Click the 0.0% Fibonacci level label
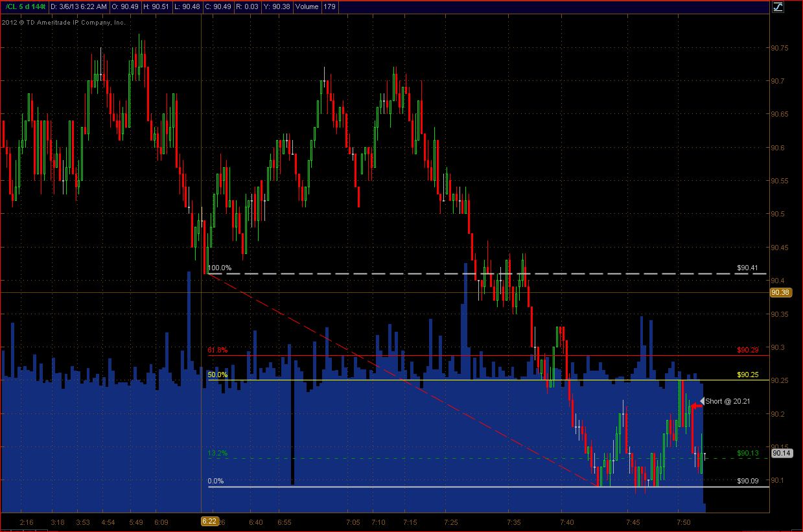 pos(216,481)
